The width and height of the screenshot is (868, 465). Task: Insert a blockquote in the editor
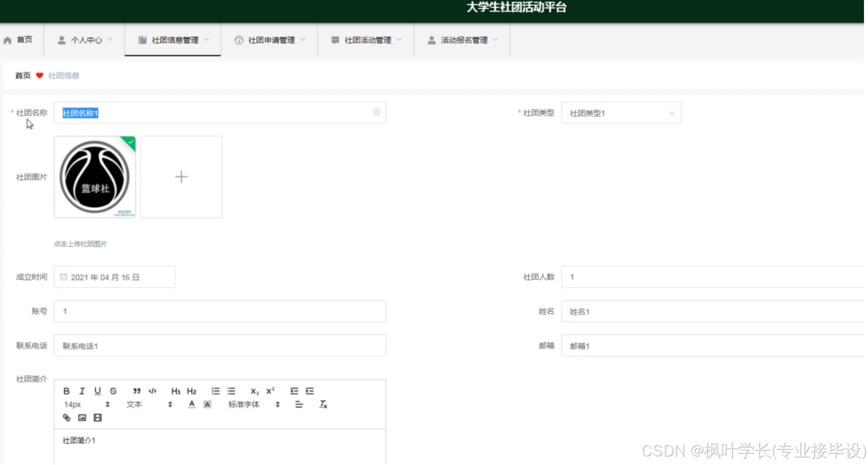click(x=137, y=391)
